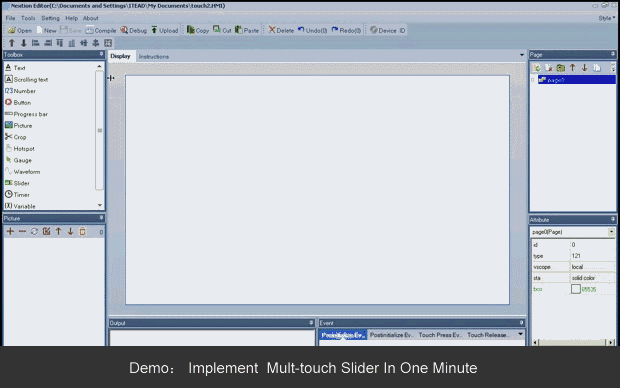Expand the page0(Page) attribute combo box
This screenshot has width=620, height=388.
(x=612, y=232)
